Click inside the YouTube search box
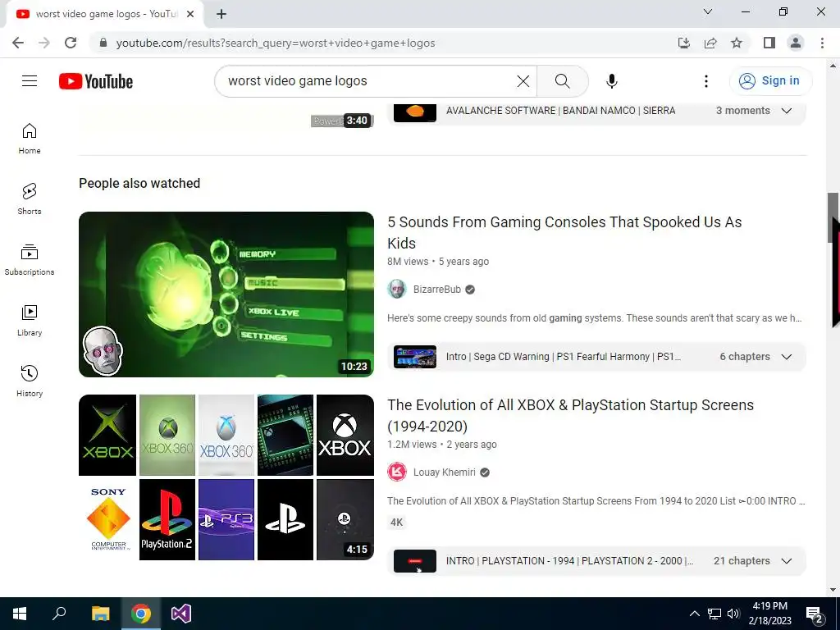 [x=370, y=81]
